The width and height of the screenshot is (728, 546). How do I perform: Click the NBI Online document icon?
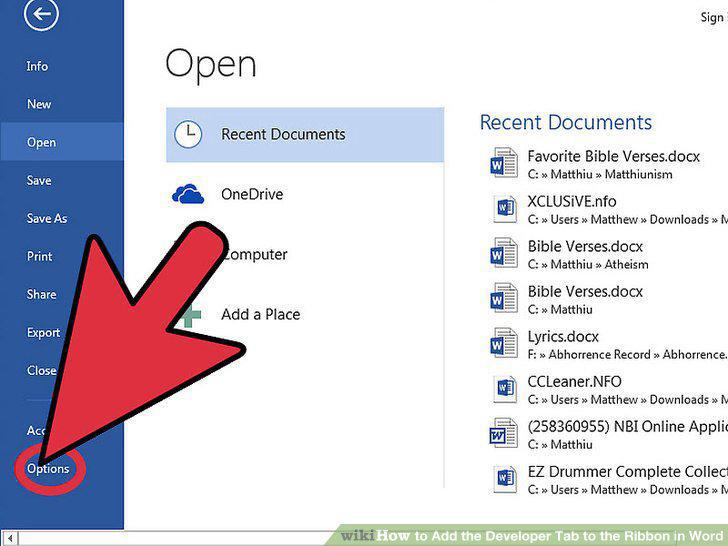(x=504, y=433)
